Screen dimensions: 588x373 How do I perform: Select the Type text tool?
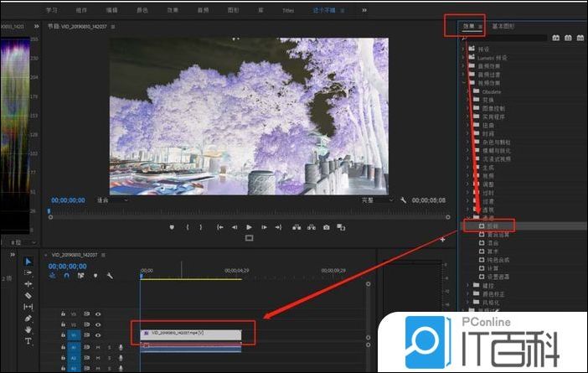click(x=28, y=341)
